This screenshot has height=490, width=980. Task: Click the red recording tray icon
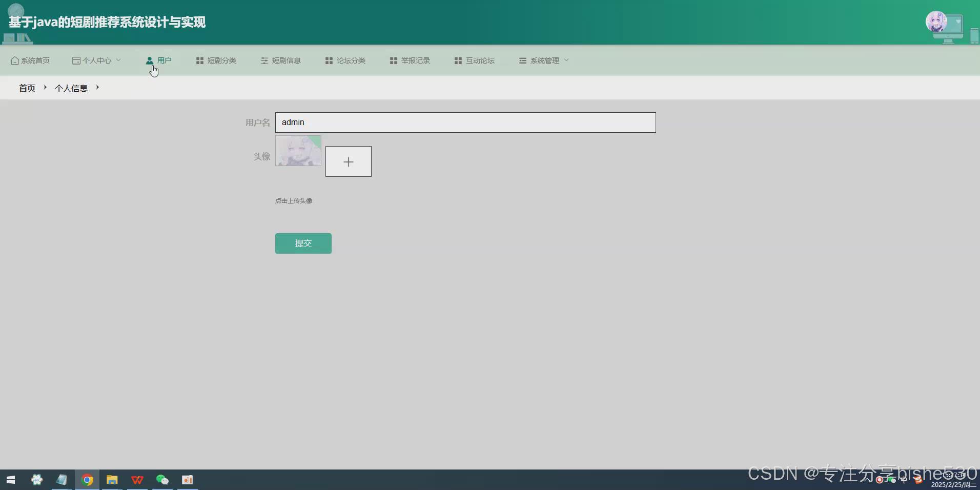880,480
